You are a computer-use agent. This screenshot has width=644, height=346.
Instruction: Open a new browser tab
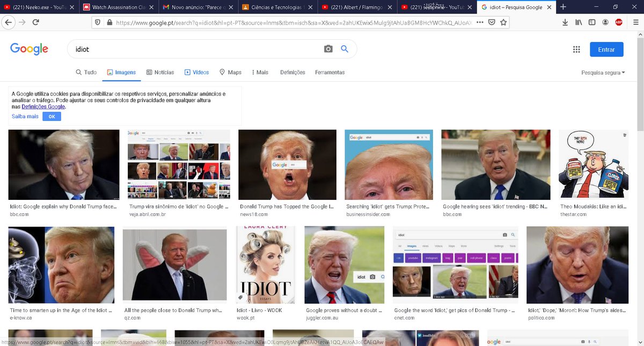point(563,7)
